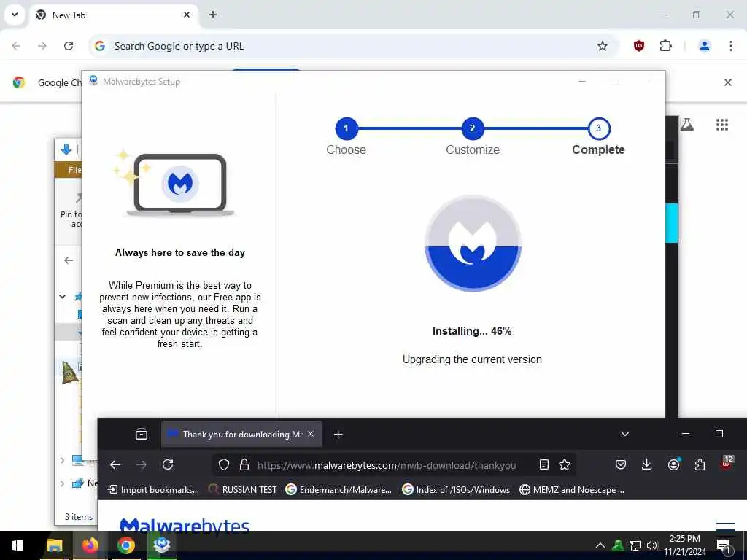Close the Thank you for downloading tab in Firefox

tap(311, 435)
